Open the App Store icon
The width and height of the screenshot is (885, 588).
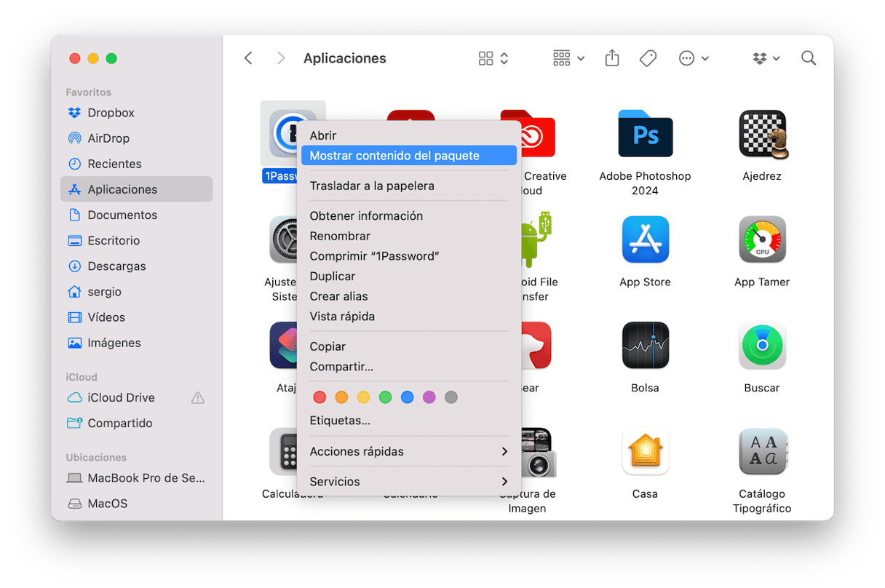[645, 239]
